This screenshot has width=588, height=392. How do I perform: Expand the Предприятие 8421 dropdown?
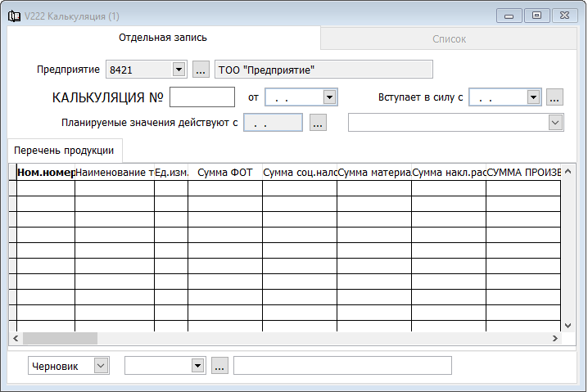click(179, 70)
